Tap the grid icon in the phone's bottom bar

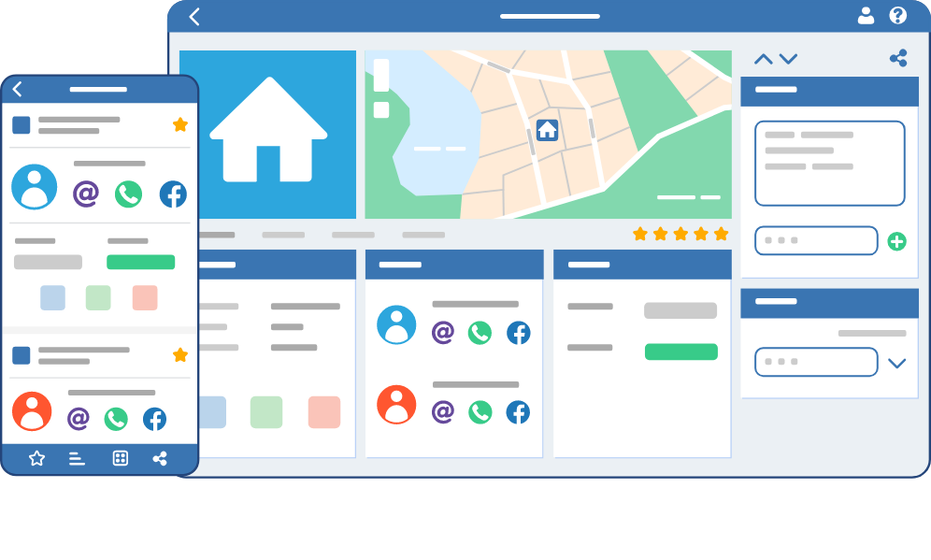(121, 458)
